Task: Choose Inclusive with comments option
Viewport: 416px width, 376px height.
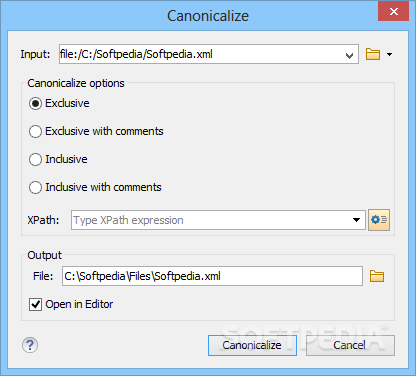Action: pyautogui.click(x=35, y=187)
